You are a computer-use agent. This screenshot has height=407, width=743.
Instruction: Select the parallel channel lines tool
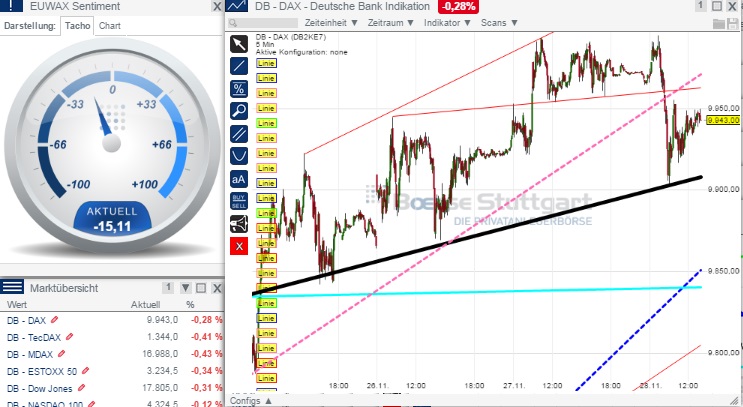pyautogui.click(x=239, y=134)
